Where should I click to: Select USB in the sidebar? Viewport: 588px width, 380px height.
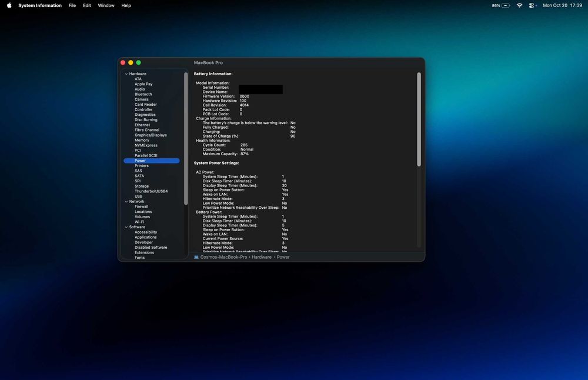click(138, 196)
